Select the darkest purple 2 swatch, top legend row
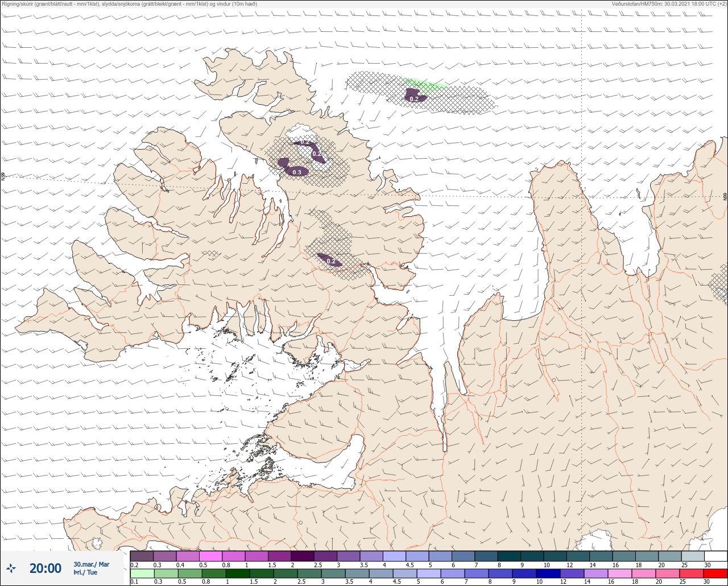This screenshot has width=728, height=586. tap(302, 556)
